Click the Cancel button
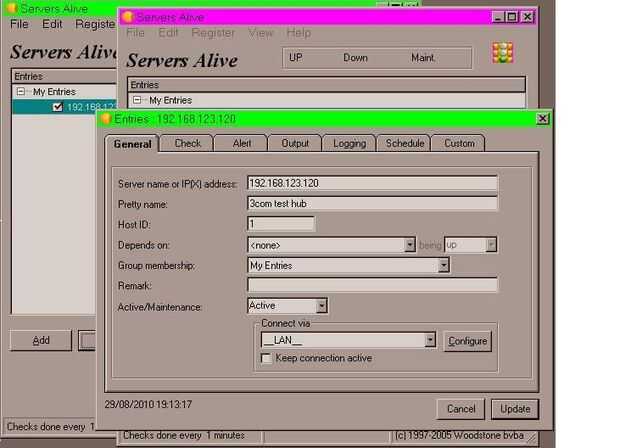The width and height of the screenshot is (620, 448). 461,409
